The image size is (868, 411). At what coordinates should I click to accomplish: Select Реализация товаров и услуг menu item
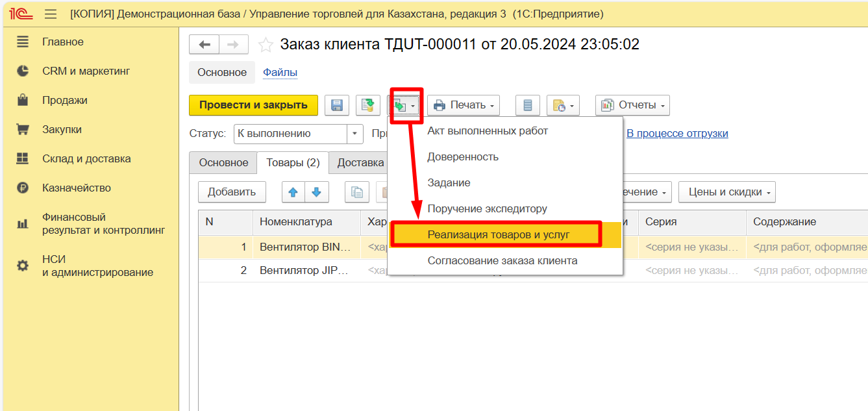pyautogui.click(x=498, y=234)
